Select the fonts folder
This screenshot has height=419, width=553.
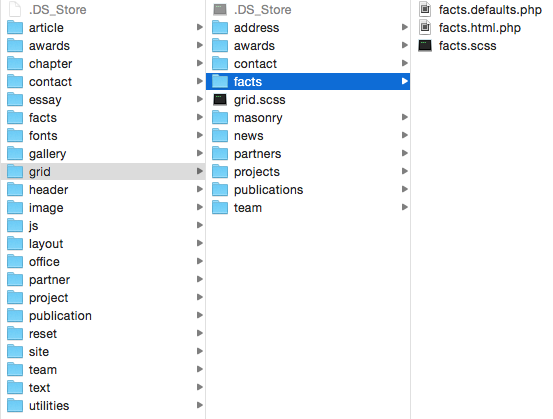[103, 135]
